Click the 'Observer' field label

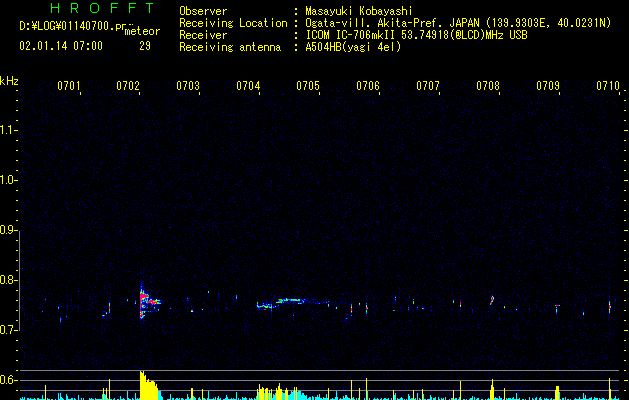203,11
